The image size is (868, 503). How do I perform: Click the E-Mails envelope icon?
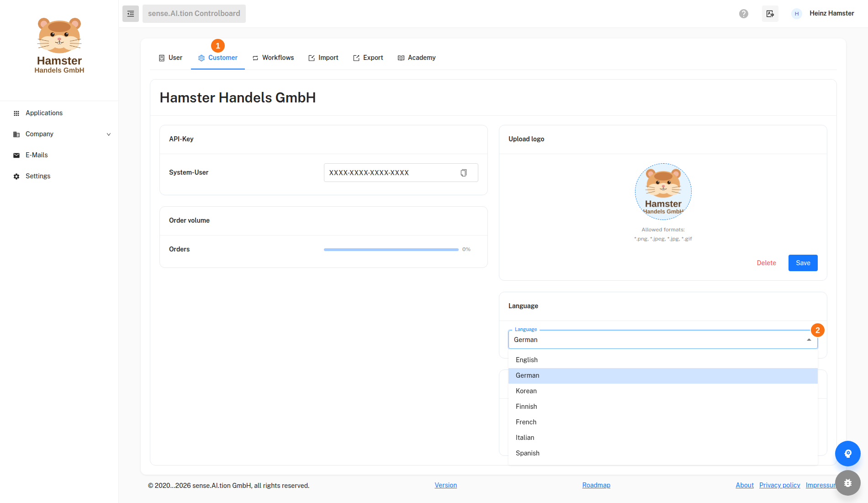pos(16,155)
